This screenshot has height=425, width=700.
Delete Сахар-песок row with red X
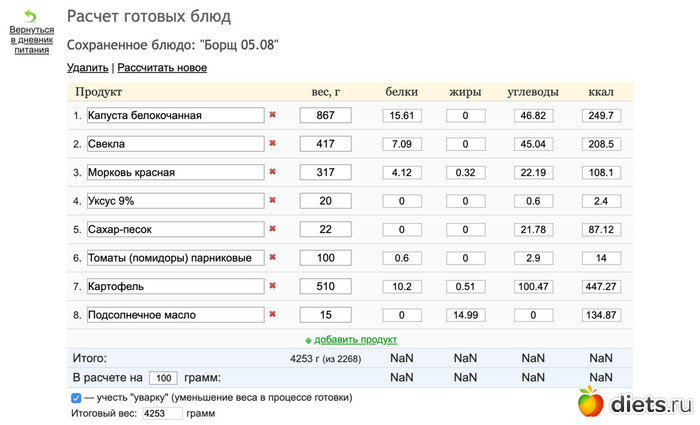[272, 229]
